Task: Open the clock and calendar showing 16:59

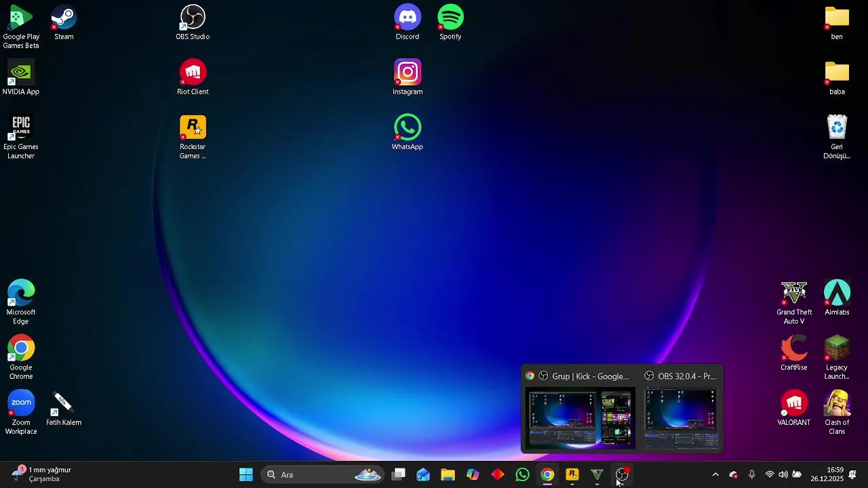Action: point(827,474)
